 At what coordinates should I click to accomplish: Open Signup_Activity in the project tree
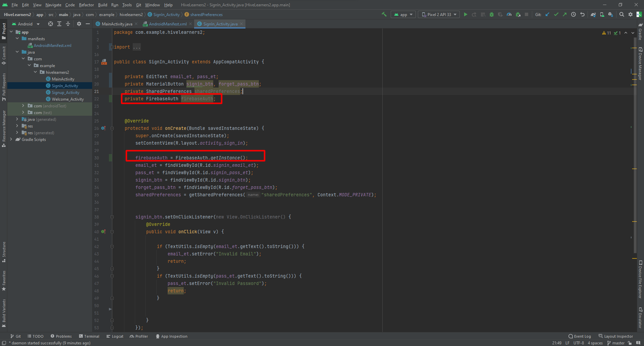click(65, 93)
